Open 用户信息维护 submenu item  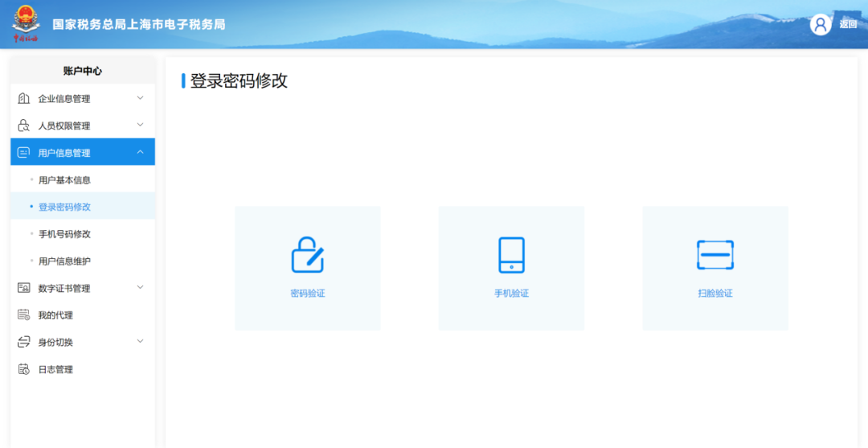point(83,261)
